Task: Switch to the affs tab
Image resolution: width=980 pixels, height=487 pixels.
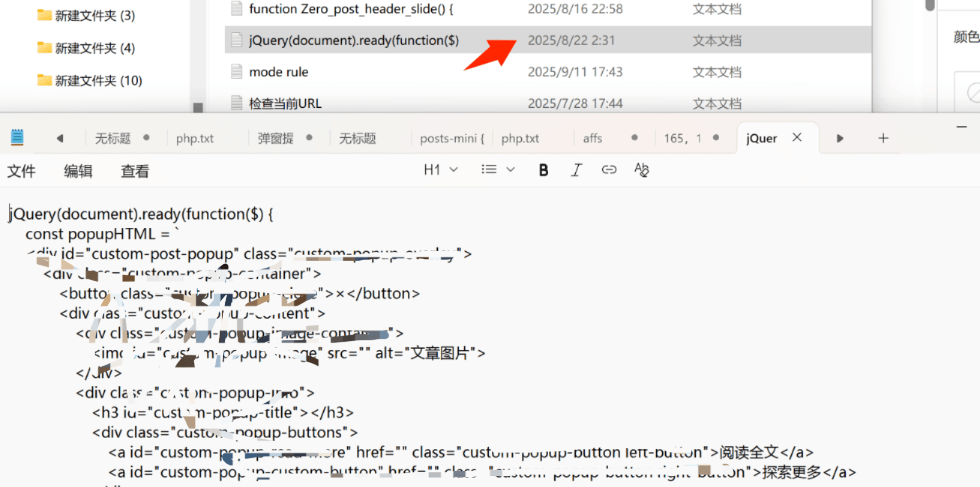Action: point(592,139)
